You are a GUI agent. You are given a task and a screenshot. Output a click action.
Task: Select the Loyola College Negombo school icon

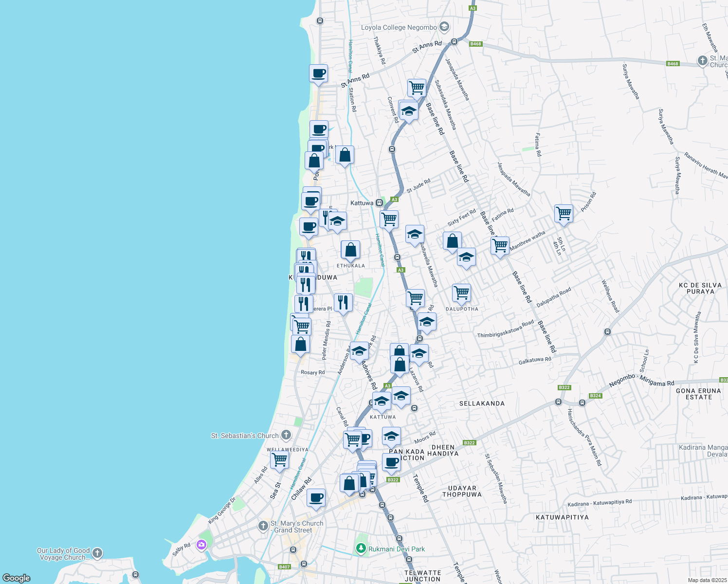443,27
